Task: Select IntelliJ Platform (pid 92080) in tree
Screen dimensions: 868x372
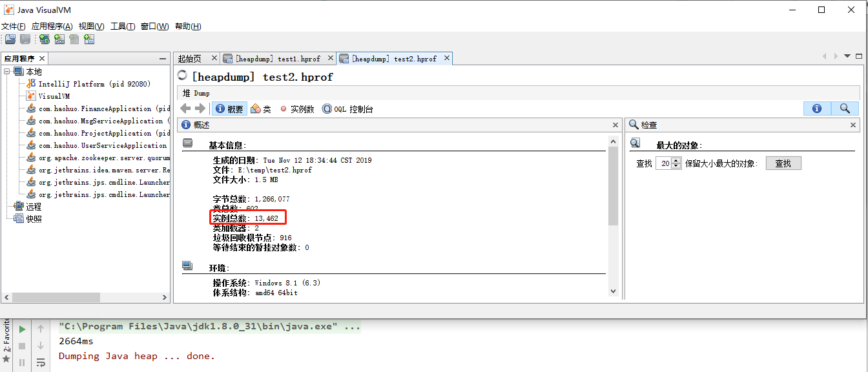Action: pos(88,84)
